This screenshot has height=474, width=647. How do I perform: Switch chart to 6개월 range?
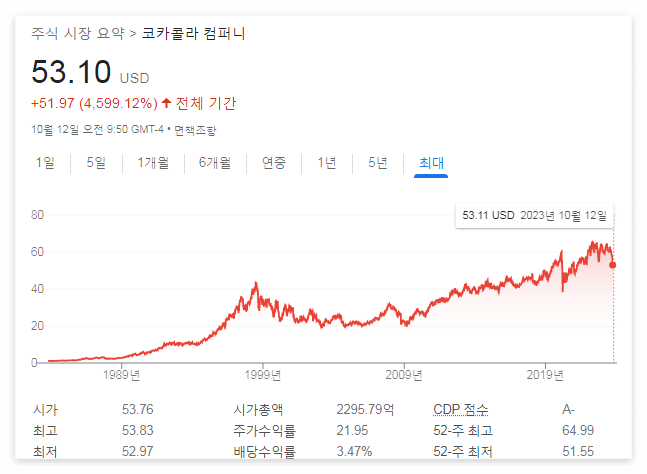point(215,163)
